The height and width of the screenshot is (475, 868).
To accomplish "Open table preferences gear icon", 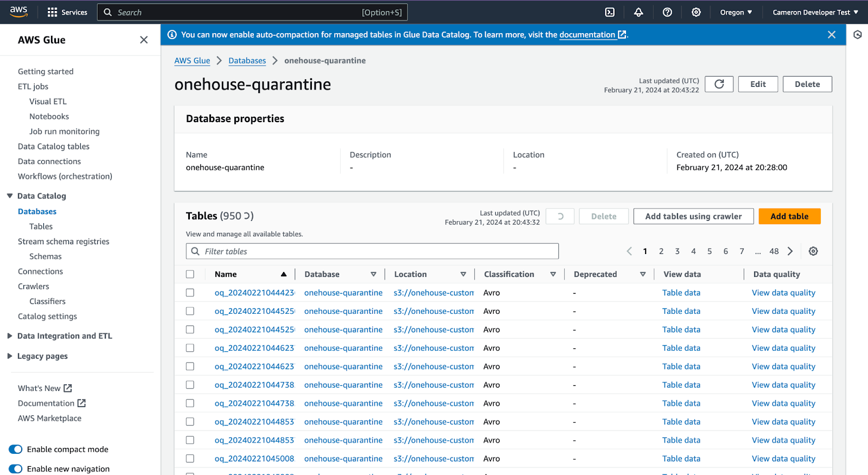I will 813,251.
